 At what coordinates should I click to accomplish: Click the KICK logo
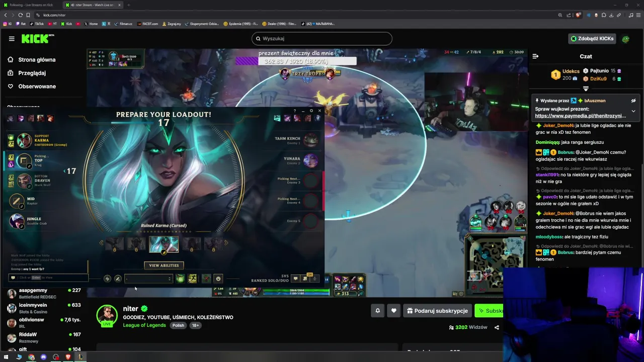click(38, 39)
